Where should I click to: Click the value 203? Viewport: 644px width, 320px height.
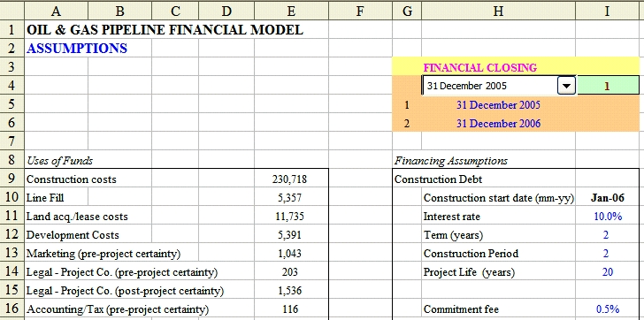[x=290, y=272]
